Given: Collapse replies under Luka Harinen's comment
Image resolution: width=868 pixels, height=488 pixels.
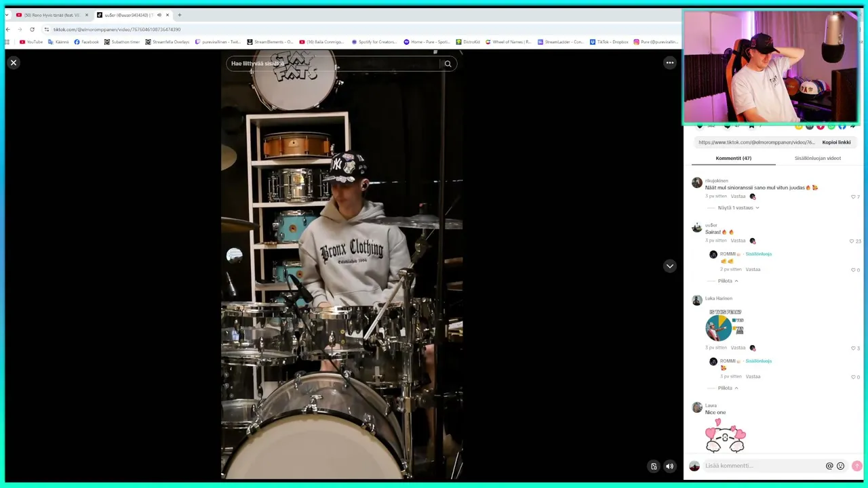Looking at the screenshot, I should coord(728,388).
